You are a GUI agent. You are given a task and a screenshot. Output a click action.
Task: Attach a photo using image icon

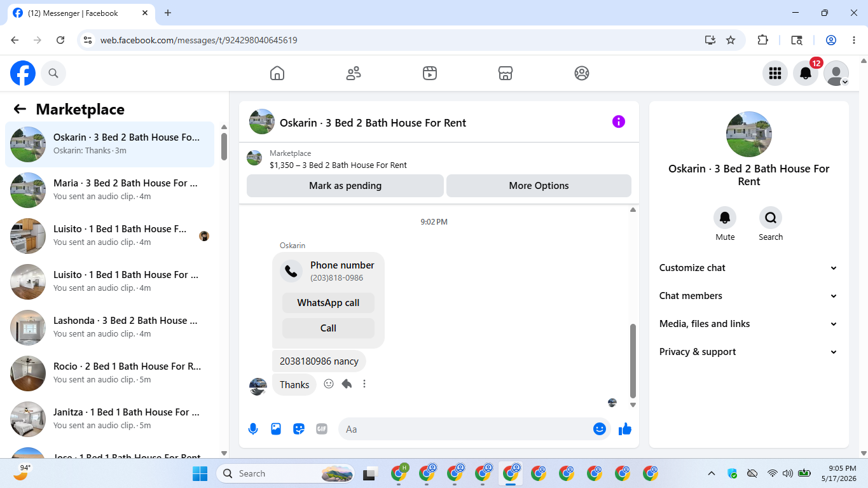tap(276, 429)
